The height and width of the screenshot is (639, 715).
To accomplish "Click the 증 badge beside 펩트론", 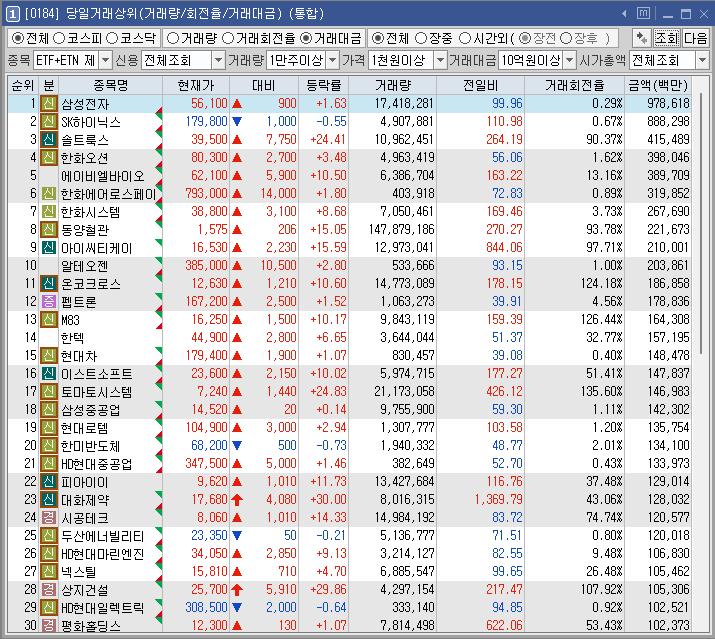I will pos(48,301).
